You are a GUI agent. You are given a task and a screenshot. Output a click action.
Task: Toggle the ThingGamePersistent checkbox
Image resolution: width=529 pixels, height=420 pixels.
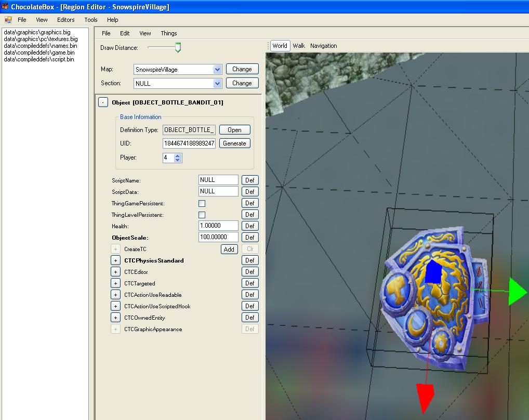point(202,203)
